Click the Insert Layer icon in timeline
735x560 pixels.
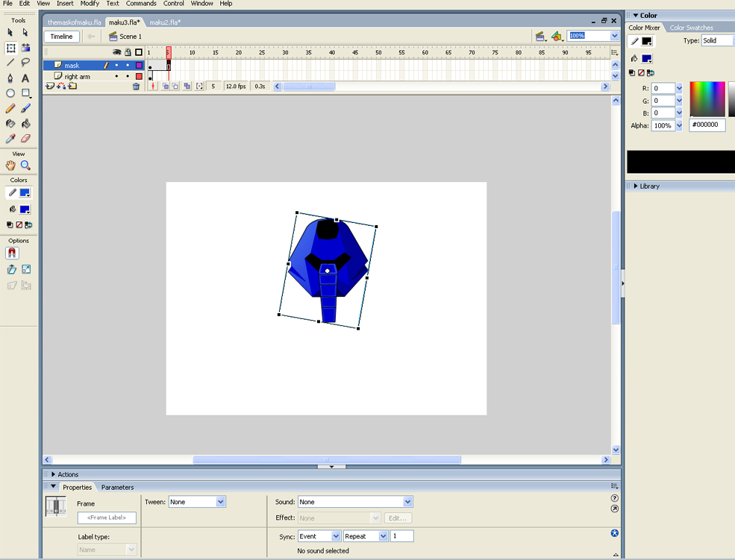pyautogui.click(x=50, y=86)
